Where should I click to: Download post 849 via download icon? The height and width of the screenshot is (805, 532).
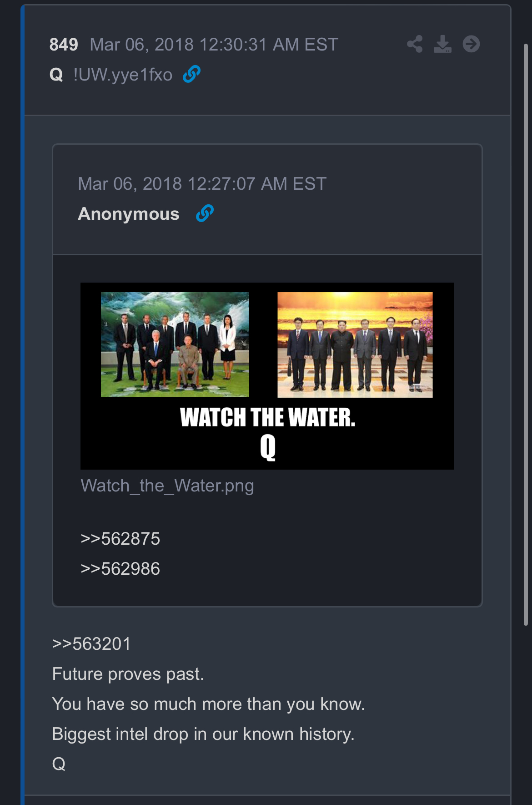coord(442,44)
